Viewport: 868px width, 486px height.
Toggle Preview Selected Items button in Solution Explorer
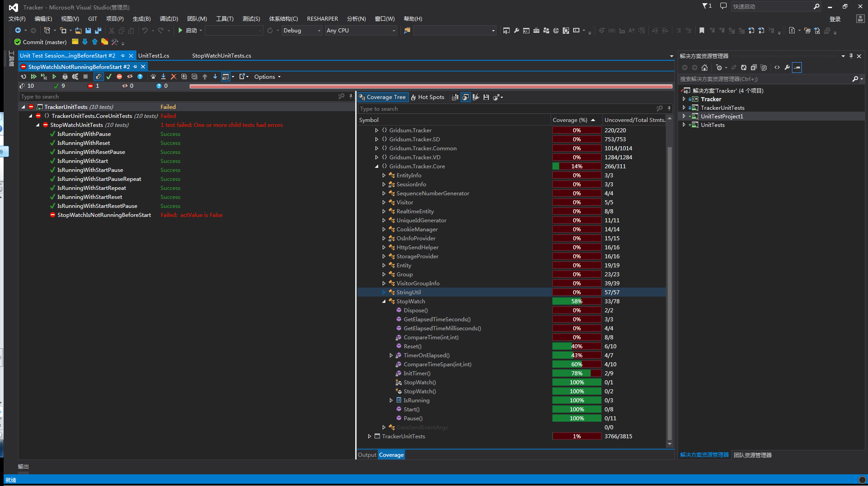coord(797,67)
